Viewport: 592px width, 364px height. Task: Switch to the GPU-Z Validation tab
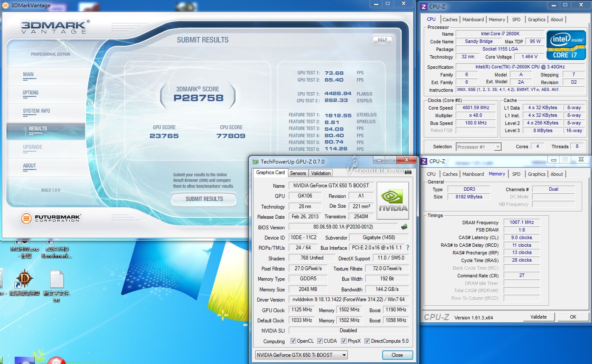(321, 173)
